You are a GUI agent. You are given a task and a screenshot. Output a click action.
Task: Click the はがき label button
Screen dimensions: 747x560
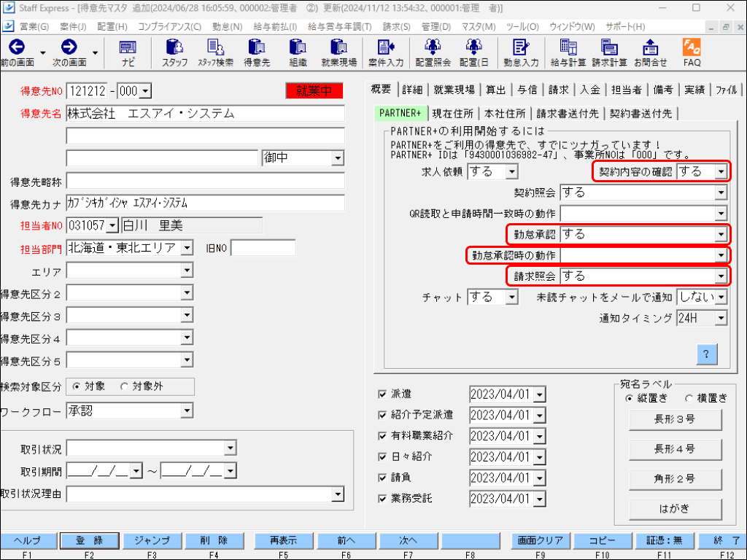tap(675, 509)
